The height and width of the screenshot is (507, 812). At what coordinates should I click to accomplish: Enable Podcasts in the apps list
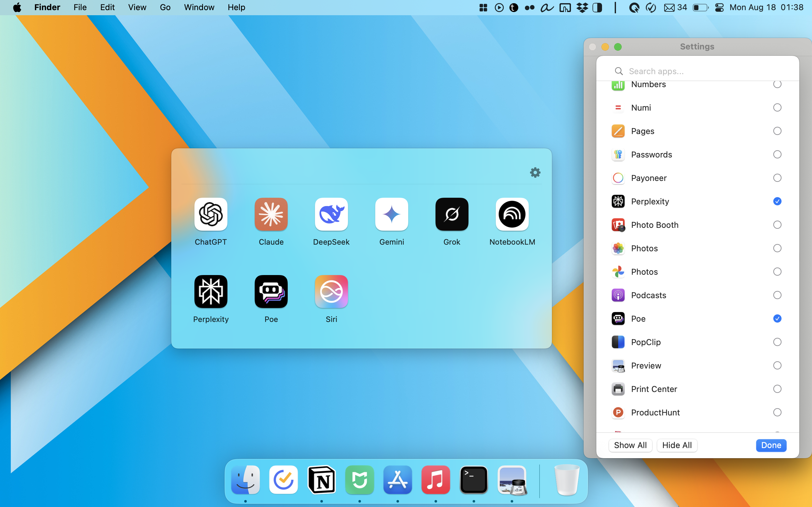[777, 295]
